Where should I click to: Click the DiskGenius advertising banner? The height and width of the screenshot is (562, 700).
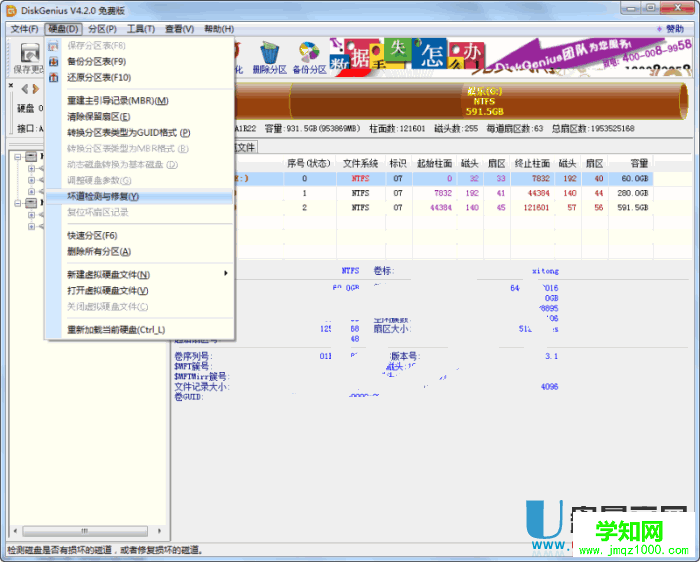(x=510, y=56)
